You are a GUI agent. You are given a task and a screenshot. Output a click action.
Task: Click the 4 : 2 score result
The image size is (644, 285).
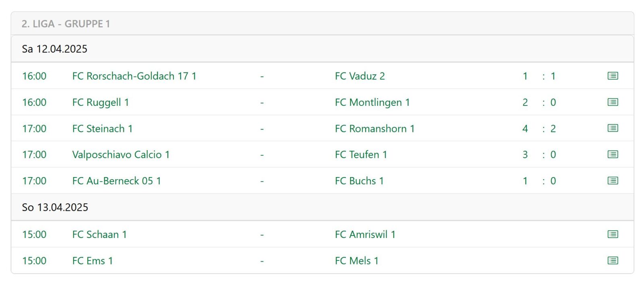(x=539, y=128)
